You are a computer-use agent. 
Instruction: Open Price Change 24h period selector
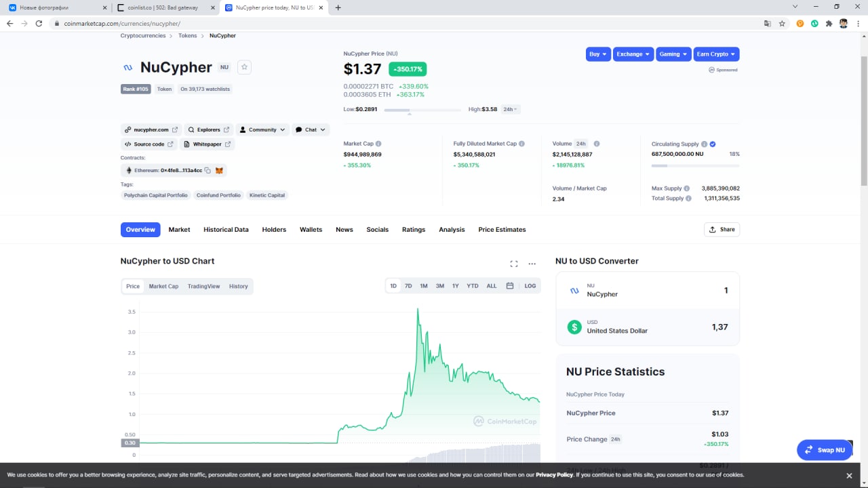615,439
